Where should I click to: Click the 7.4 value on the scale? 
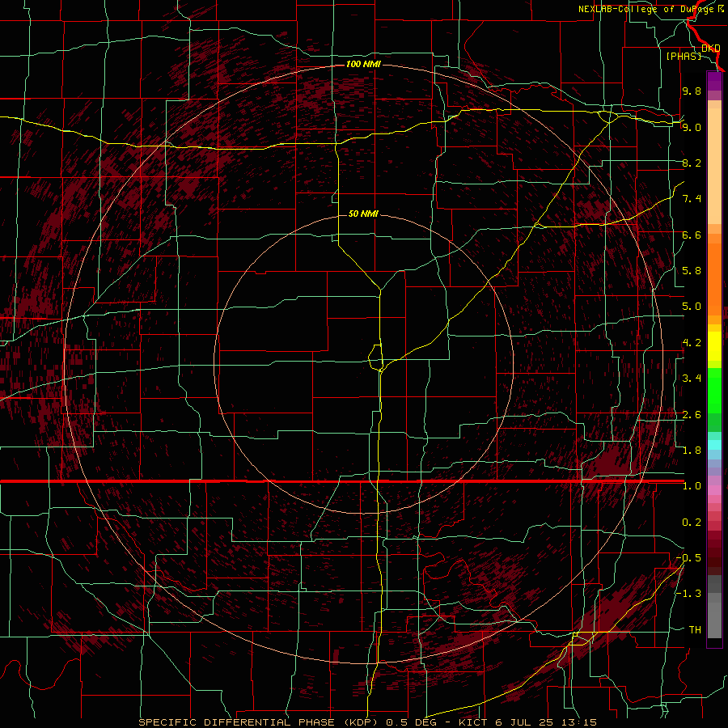692,199
